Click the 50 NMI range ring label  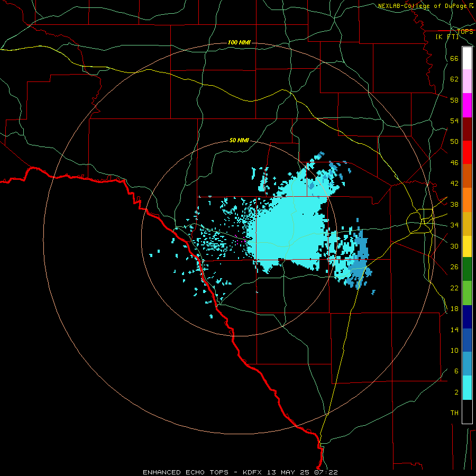click(x=239, y=140)
